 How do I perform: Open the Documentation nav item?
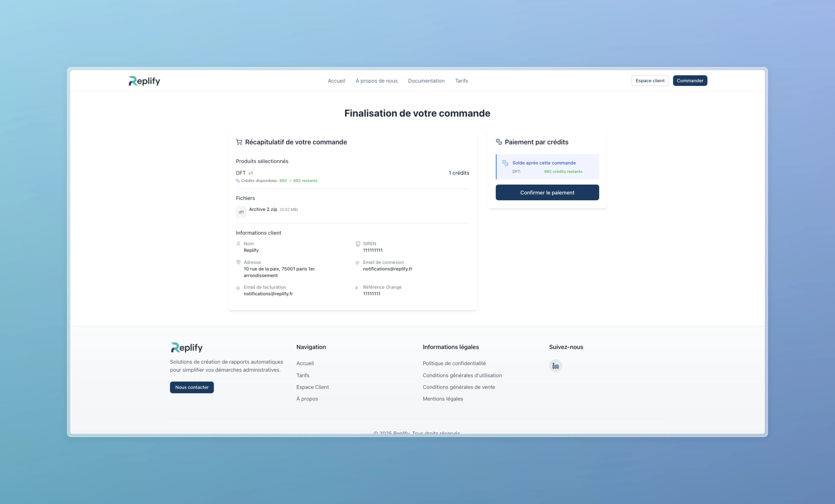coord(426,81)
